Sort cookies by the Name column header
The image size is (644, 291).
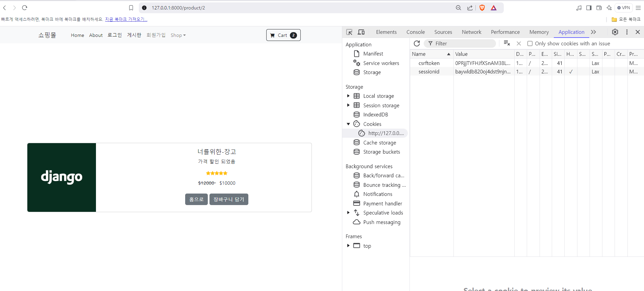(x=431, y=54)
